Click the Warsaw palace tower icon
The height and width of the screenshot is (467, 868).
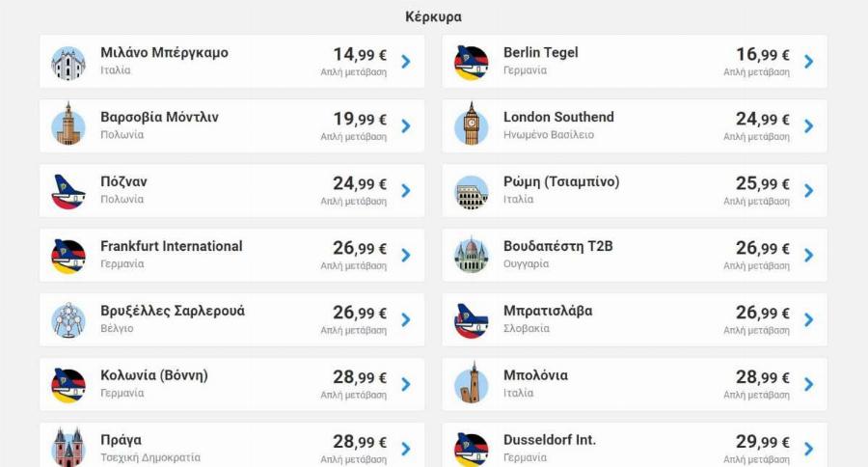pyautogui.click(x=68, y=126)
